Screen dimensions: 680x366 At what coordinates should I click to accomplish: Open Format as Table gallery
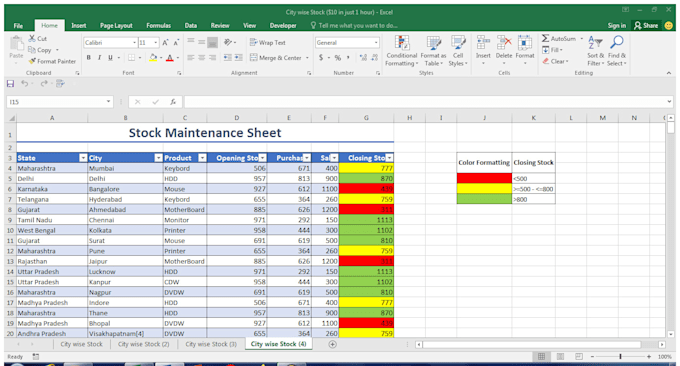coord(433,51)
